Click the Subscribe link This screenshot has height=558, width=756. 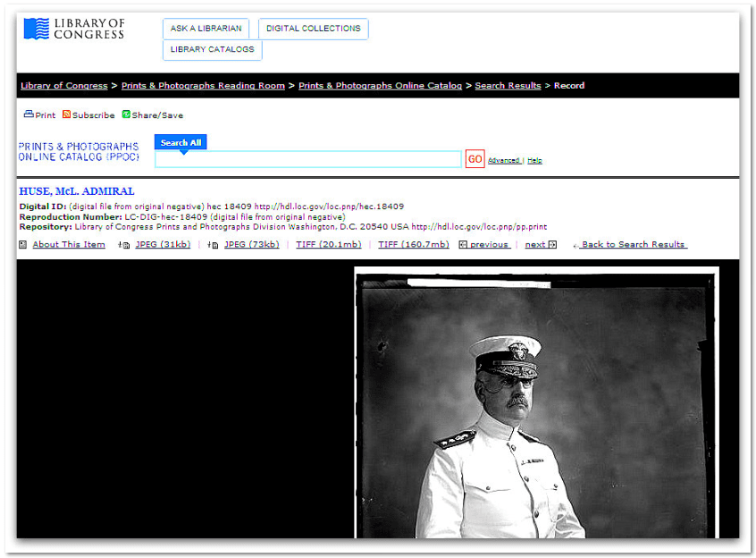(x=94, y=115)
